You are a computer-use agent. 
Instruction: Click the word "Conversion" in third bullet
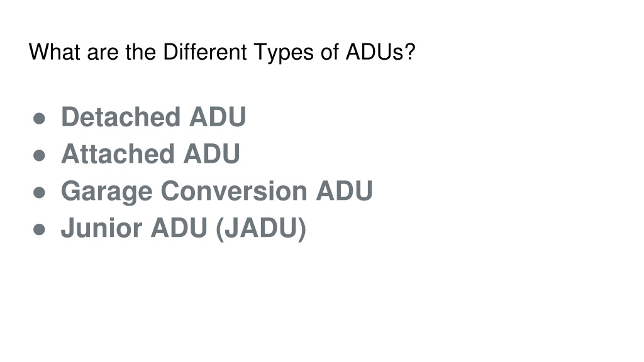[234, 191]
